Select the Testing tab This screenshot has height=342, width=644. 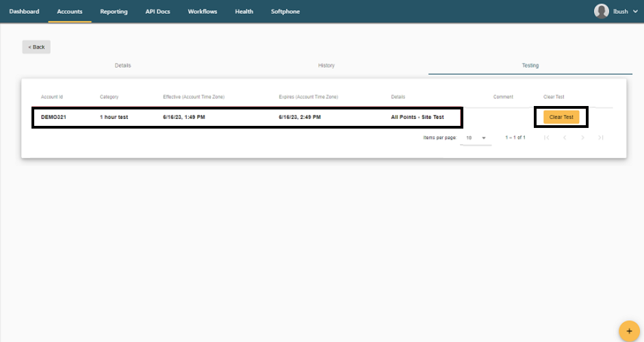pyautogui.click(x=530, y=66)
